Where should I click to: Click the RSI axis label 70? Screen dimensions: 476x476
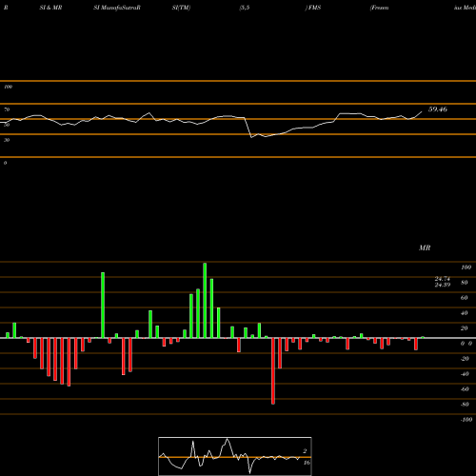click(x=7, y=109)
